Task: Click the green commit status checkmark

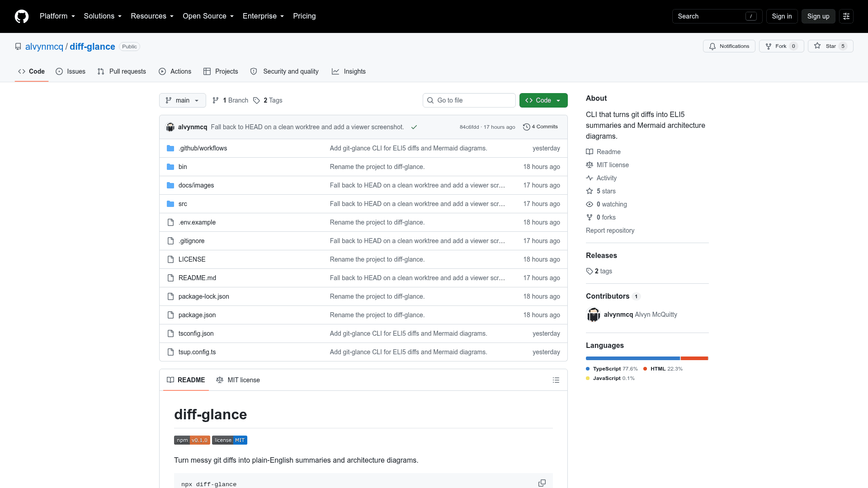Action: point(414,127)
